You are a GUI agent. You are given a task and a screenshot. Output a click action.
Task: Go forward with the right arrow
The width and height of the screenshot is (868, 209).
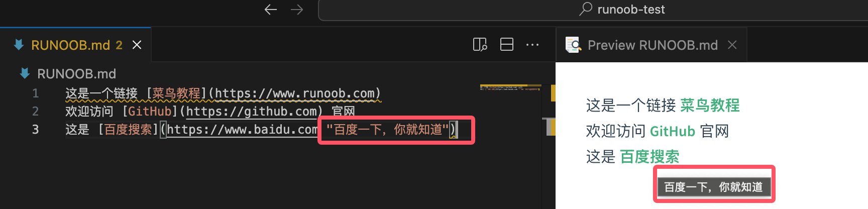[x=297, y=10]
